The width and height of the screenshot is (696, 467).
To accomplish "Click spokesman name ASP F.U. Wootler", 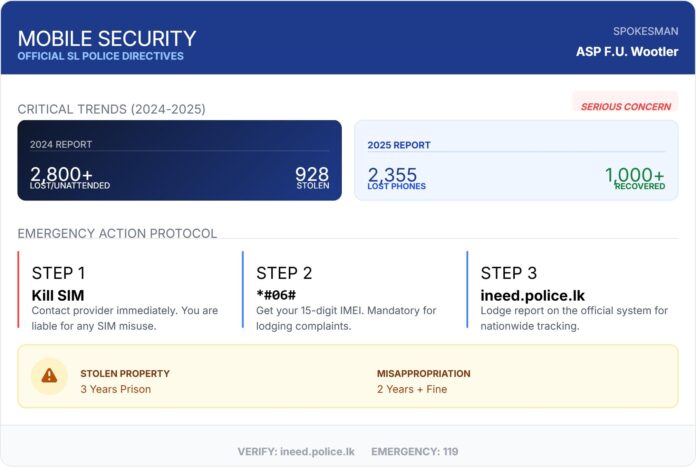I will click(626, 51).
